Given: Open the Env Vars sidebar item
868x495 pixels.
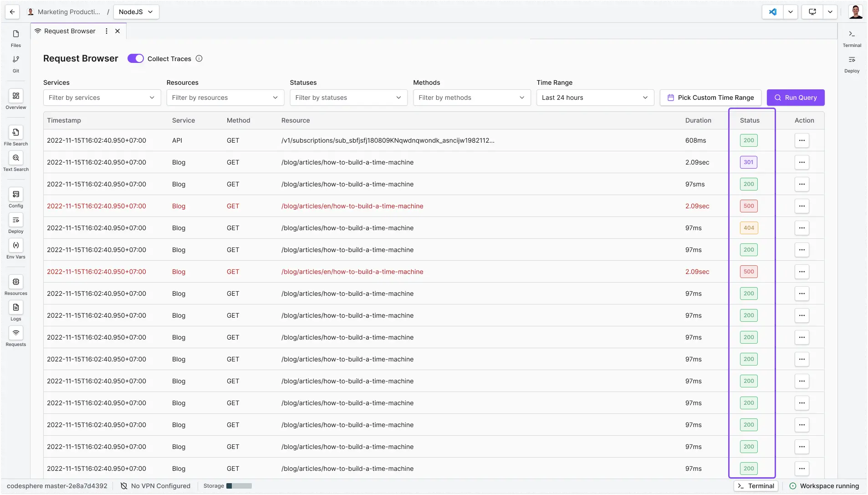Looking at the screenshot, I should point(16,249).
